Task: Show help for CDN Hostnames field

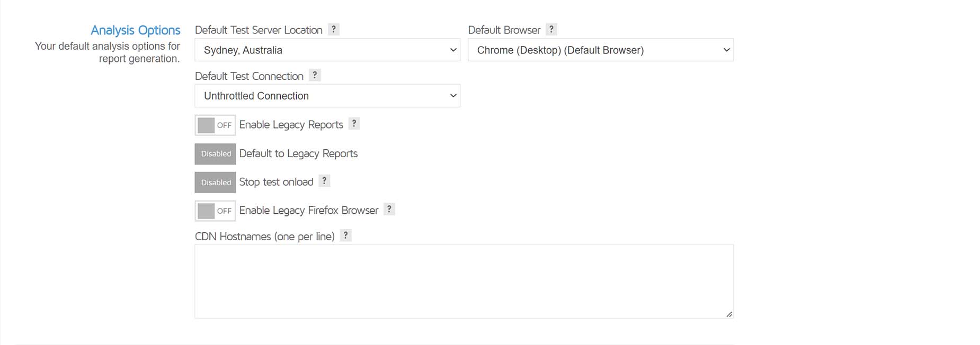Action: 346,235
